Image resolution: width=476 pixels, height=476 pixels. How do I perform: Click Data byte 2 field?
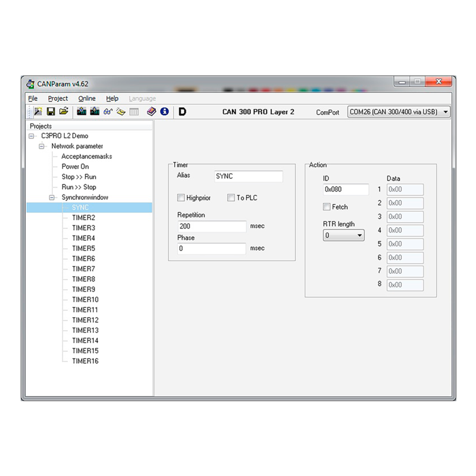click(405, 203)
